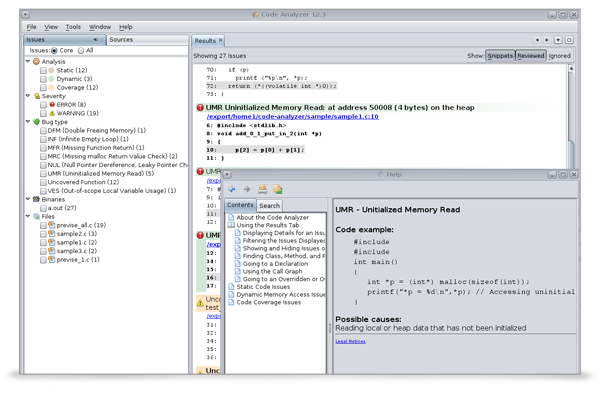
Task: Click the Page Setup icon in Help toolbar
Action: pos(279,189)
